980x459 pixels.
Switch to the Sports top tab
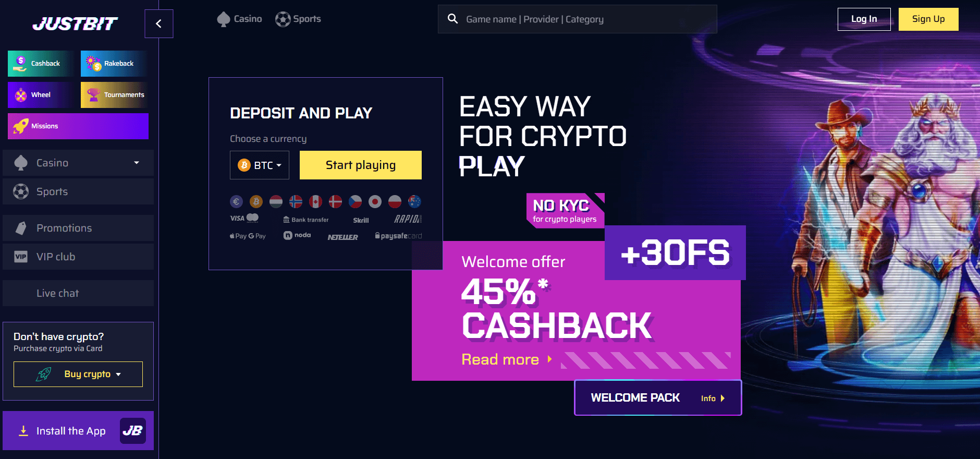[298, 19]
